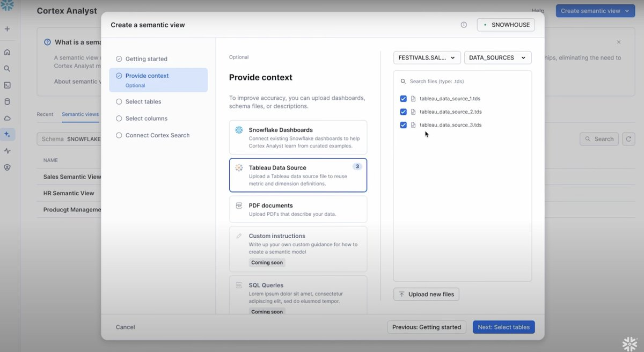644x352 pixels.
Task: Open the search magnifier in left sidebar
Action: tap(7, 69)
